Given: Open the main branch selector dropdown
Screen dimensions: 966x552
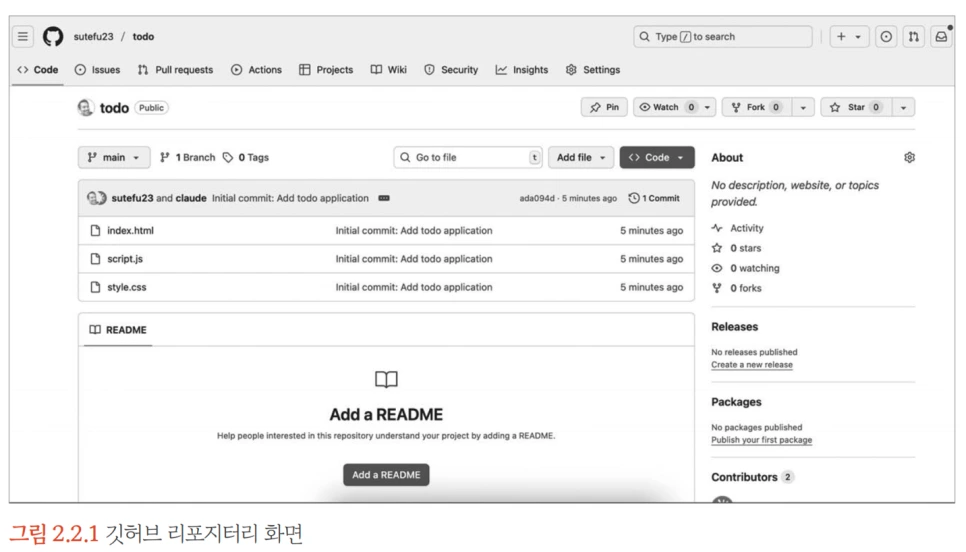Looking at the screenshot, I should point(114,157).
